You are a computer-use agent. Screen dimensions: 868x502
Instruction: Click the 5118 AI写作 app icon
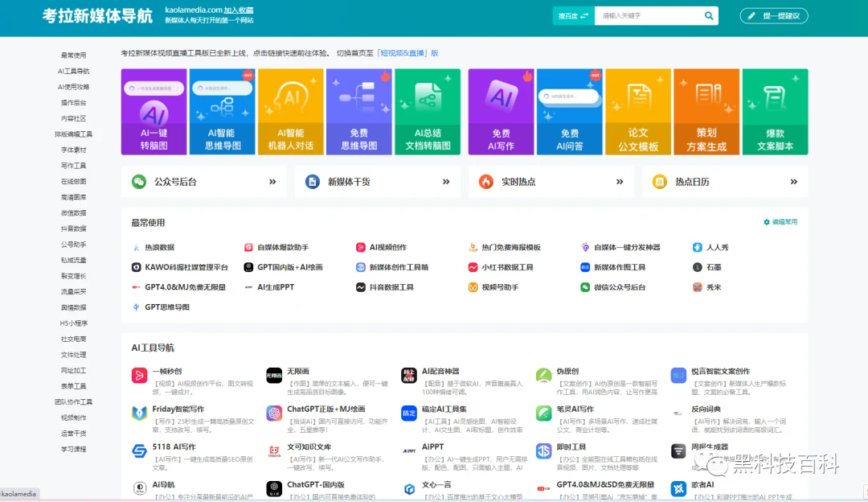point(139,451)
